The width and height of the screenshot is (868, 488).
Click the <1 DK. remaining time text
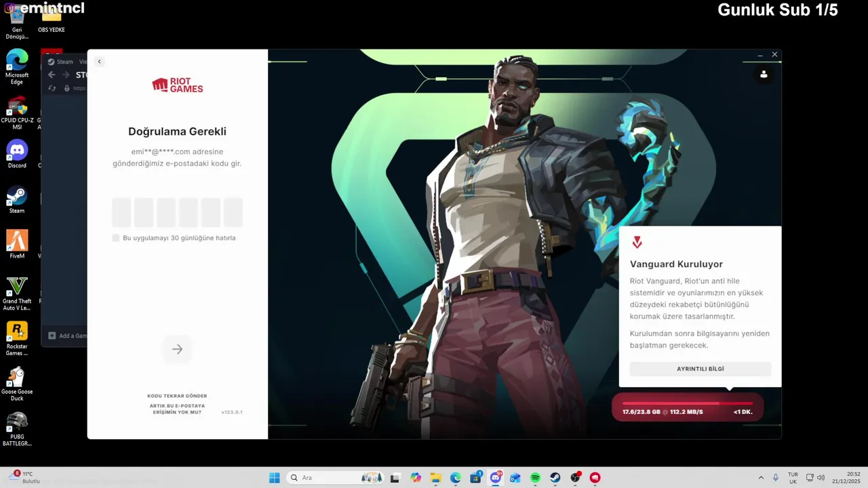coord(743,412)
